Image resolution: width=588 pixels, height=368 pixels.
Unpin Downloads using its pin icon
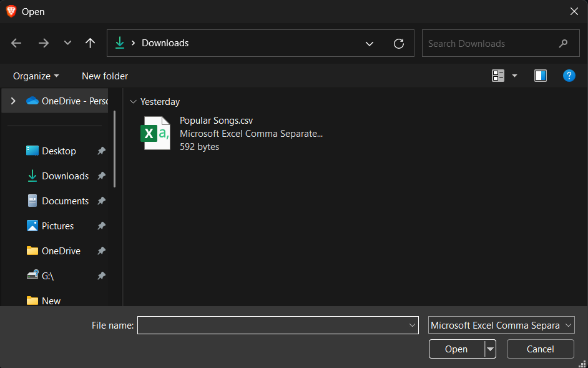101,176
